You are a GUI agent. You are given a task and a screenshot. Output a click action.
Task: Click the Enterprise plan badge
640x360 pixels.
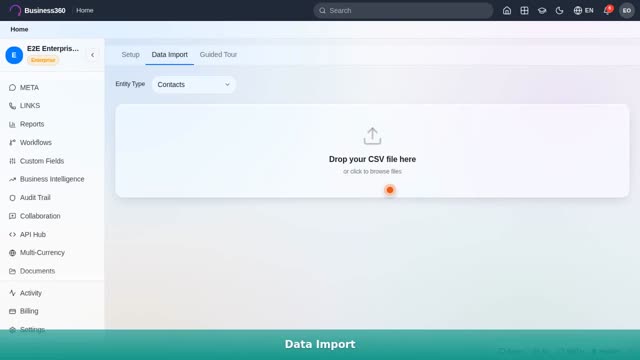point(43,60)
